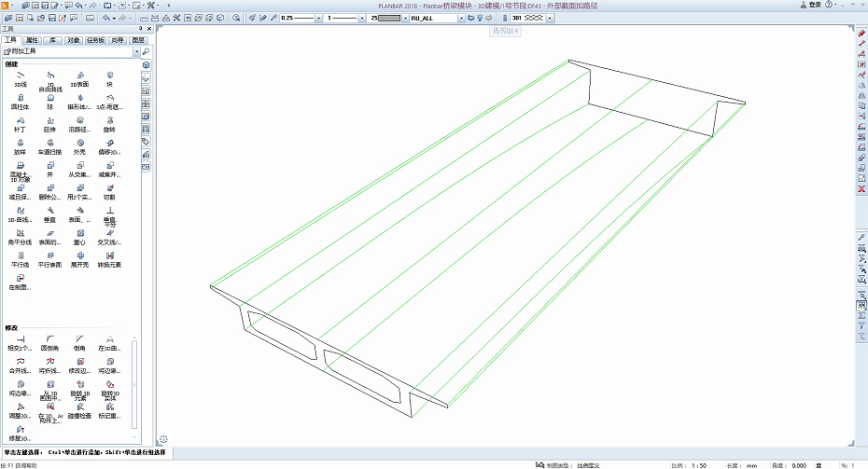
Task: Run the 碰撞检查 collision check tool
Action: click(x=79, y=411)
